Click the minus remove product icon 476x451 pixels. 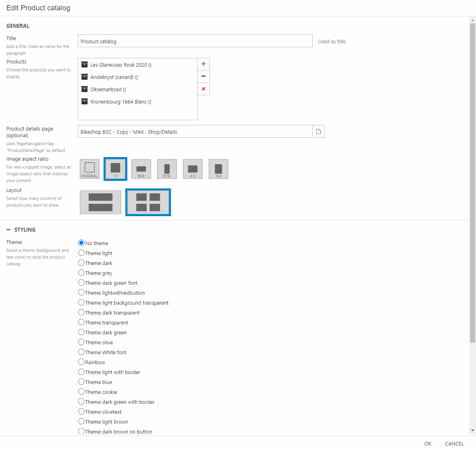[x=203, y=76]
